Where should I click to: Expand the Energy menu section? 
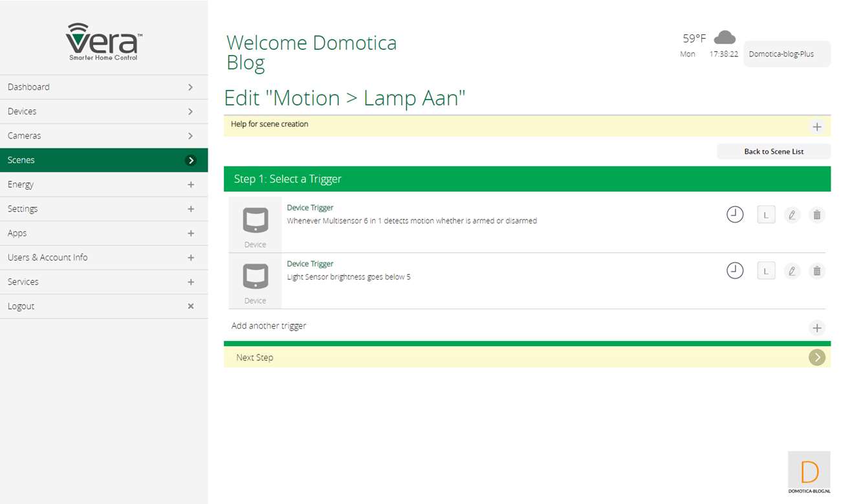click(190, 184)
